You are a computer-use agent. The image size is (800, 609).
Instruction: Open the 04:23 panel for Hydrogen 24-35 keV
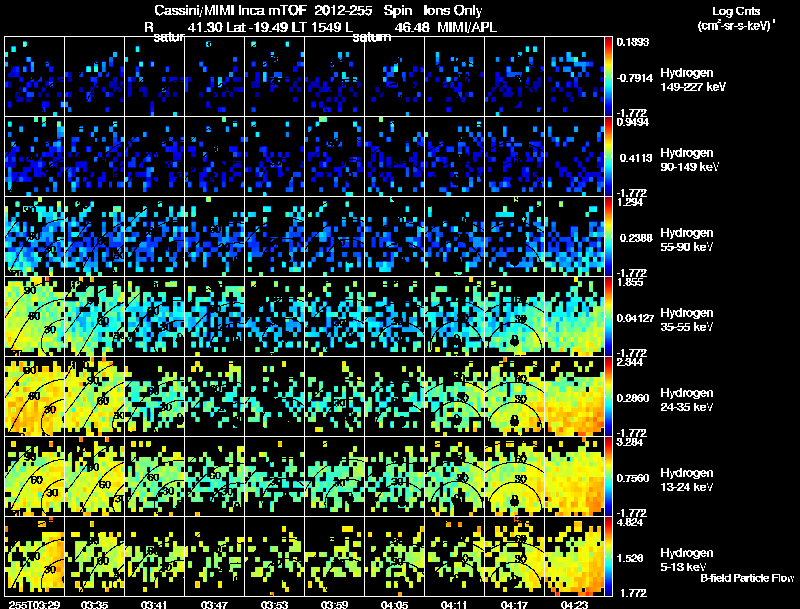point(574,396)
